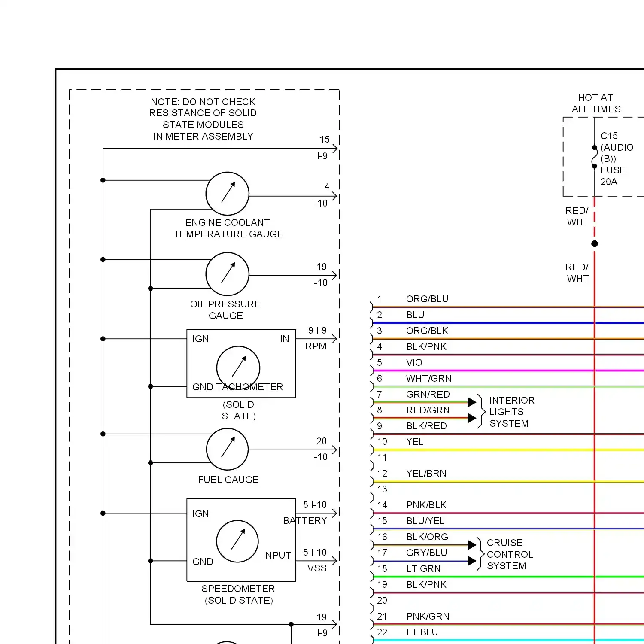644x644 pixels.
Task: Click the BLK/PNK wire label on pin 4
Action: [426, 346]
